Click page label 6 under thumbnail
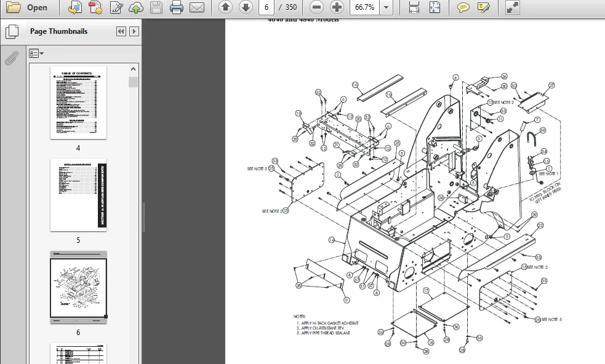The image size is (605, 364). point(78,333)
